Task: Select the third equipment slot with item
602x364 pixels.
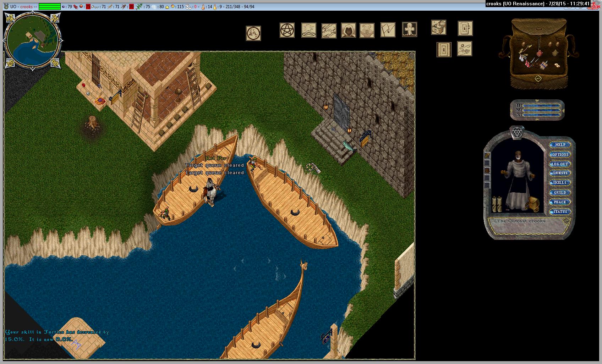Action: click(487, 171)
